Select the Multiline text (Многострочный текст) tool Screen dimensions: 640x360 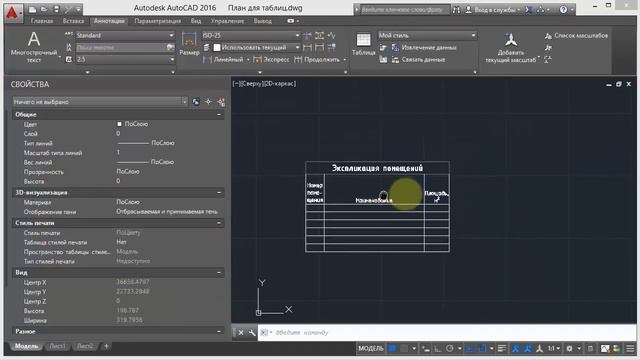34,47
